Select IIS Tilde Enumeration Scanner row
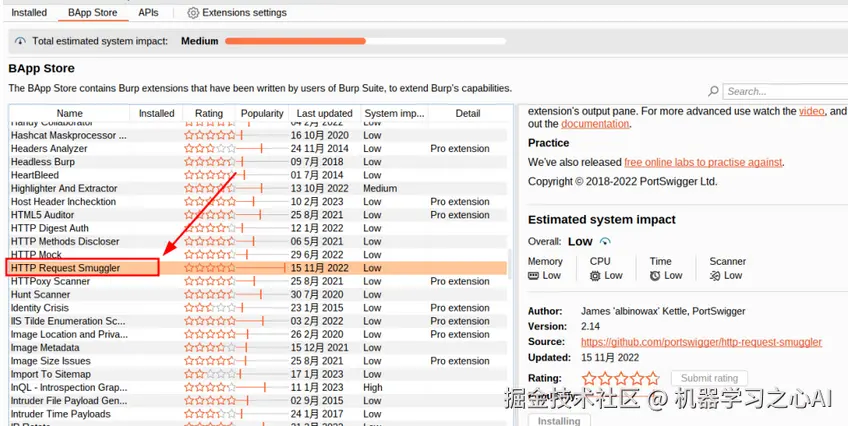The image size is (848, 426). (258, 321)
